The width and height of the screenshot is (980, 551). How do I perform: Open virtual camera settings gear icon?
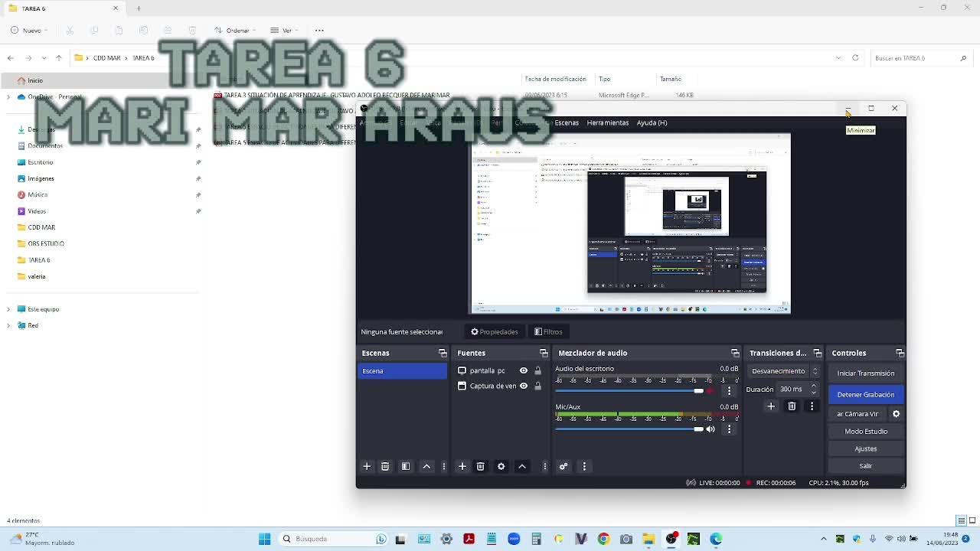pos(896,414)
